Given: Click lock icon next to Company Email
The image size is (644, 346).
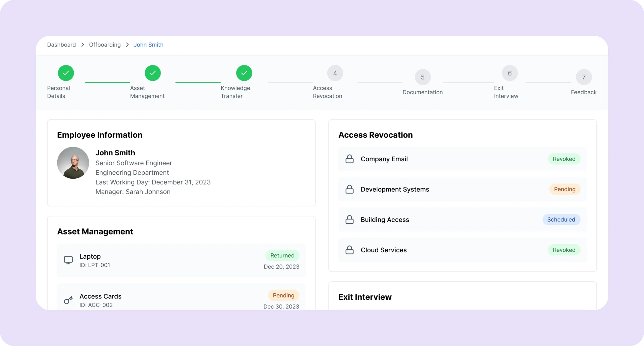Looking at the screenshot, I should [x=349, y=159].
